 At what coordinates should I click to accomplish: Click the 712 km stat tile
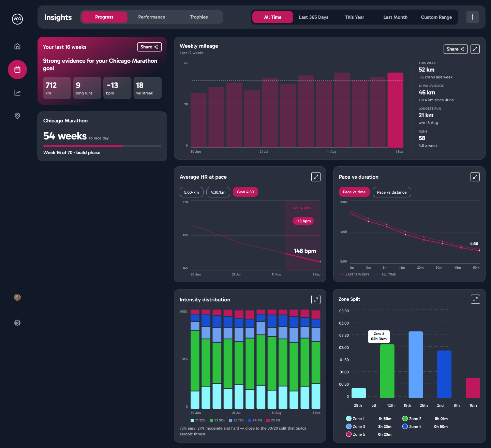(57, 88)
